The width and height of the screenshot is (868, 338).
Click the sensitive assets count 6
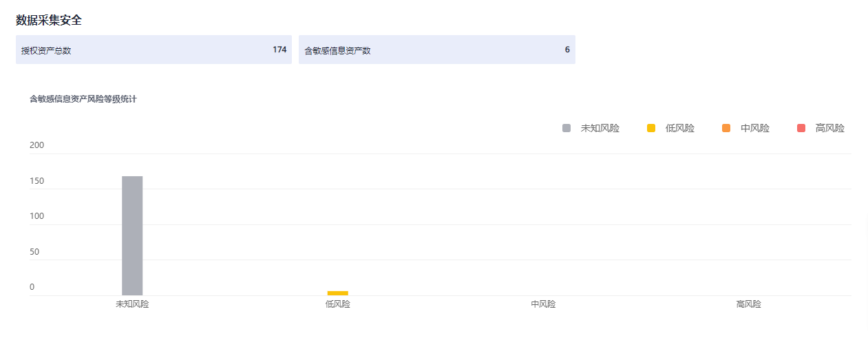click(x=567, y=50)
